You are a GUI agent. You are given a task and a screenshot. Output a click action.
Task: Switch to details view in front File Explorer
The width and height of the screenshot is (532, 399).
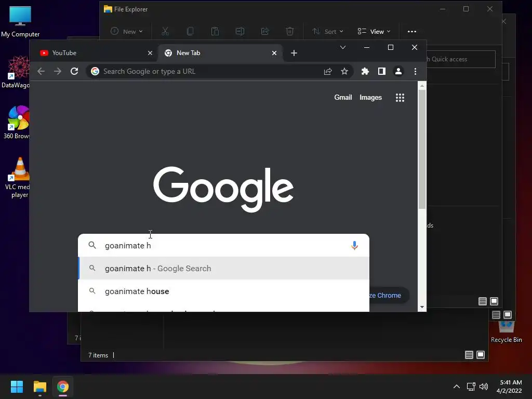[483, 301]
